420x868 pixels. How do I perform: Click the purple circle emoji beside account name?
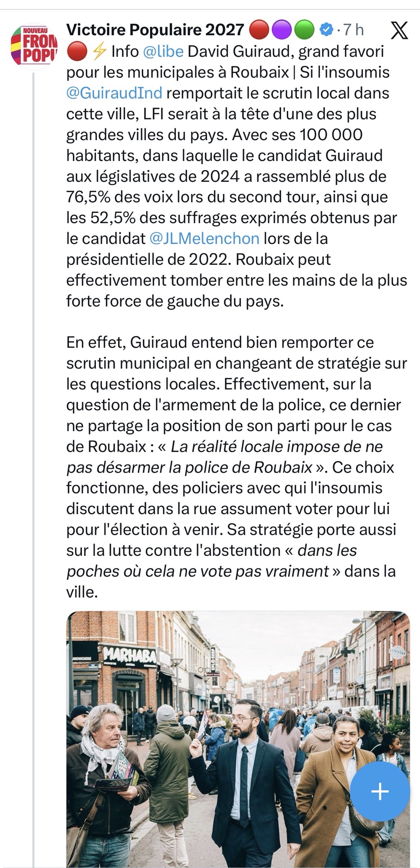pos(282,30)
